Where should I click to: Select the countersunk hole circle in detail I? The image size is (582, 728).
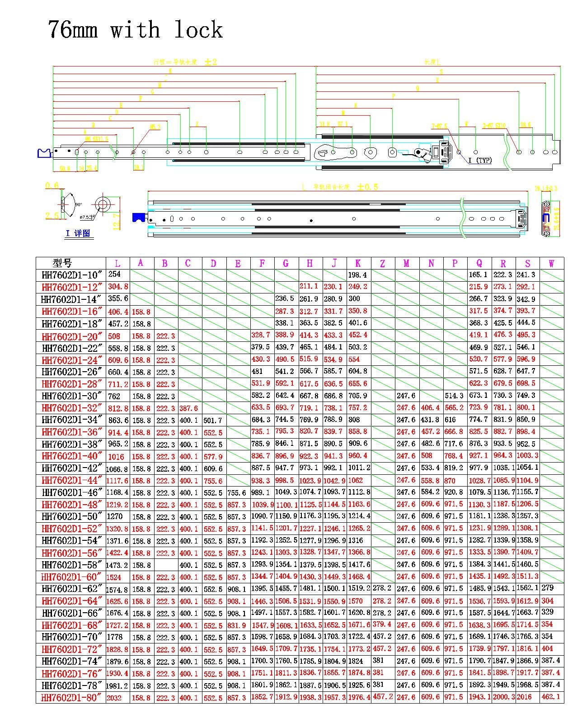[x=103, y=204]
